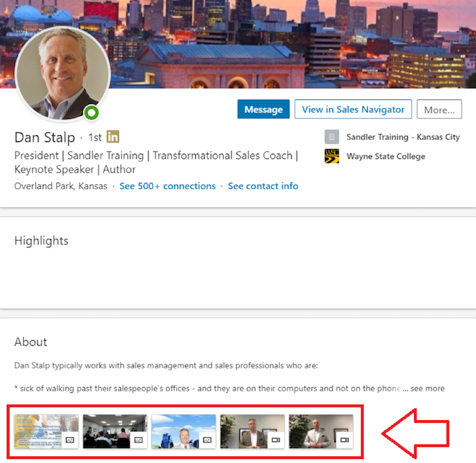Image resolution: width=476 pixels, height=463 pixels.
Task: Click video camera icon on tan jacket thumbnail
Action: coord(276,440)
